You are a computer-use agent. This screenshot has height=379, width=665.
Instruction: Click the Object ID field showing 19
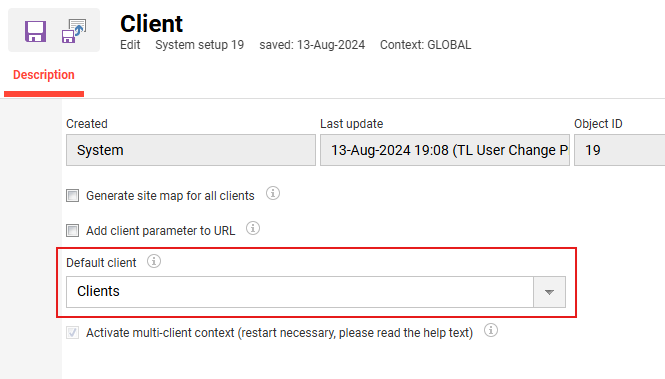coord(620,150)
